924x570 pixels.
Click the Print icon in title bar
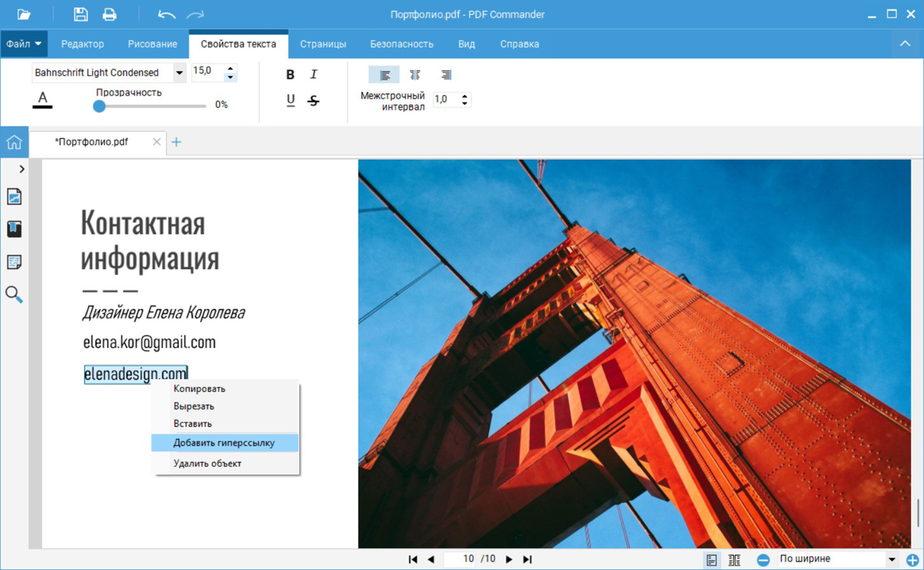coord(109,14)
